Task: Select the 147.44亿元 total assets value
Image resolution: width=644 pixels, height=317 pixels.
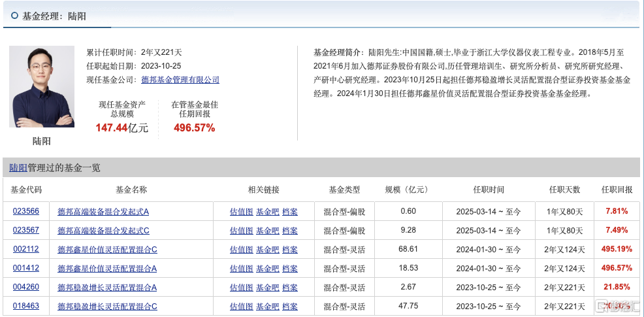Action: 122,128
